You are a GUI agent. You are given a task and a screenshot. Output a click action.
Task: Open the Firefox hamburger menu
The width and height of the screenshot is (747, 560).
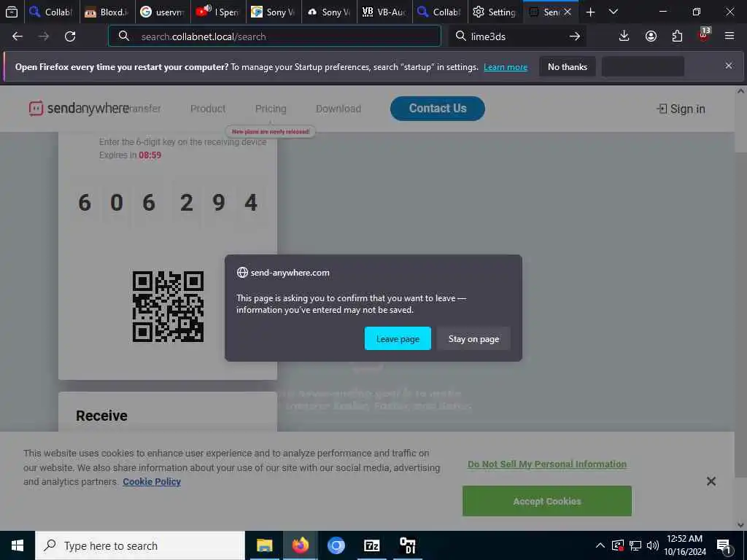[x=729, y=36]
